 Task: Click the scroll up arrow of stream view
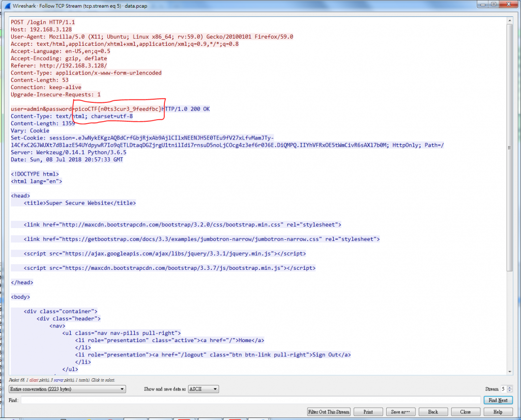(510, 20)
